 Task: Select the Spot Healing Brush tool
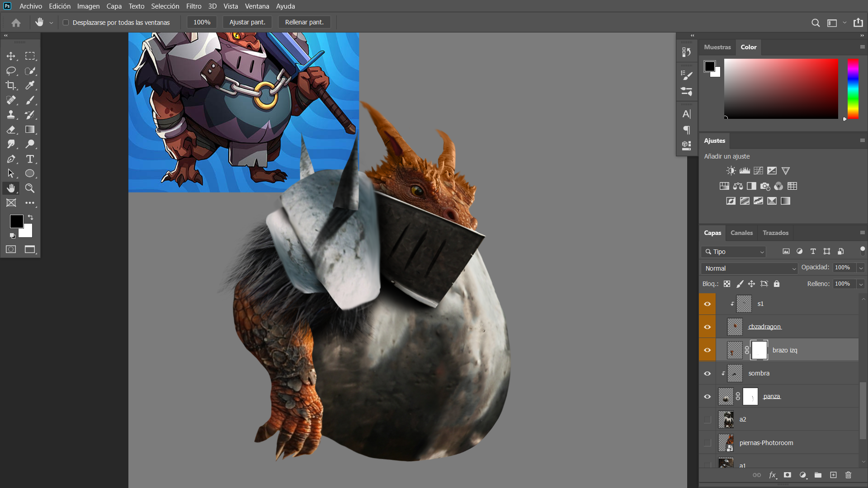[x=11, y=100]
